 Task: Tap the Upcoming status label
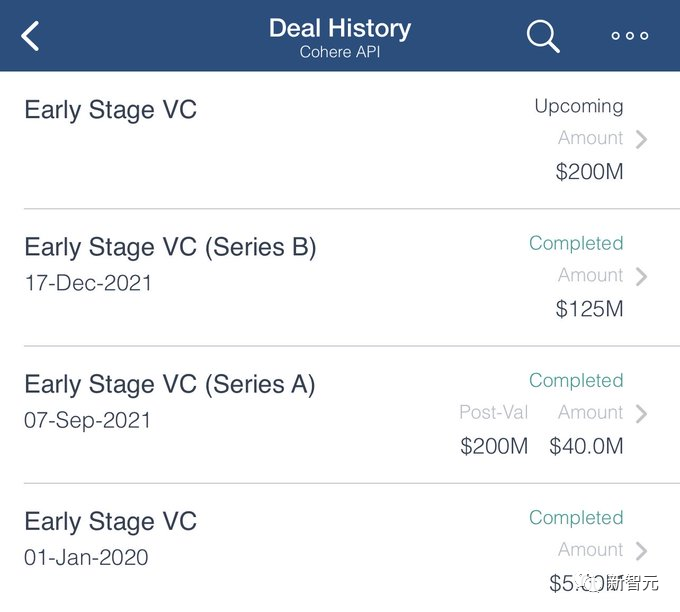(578, 106)
